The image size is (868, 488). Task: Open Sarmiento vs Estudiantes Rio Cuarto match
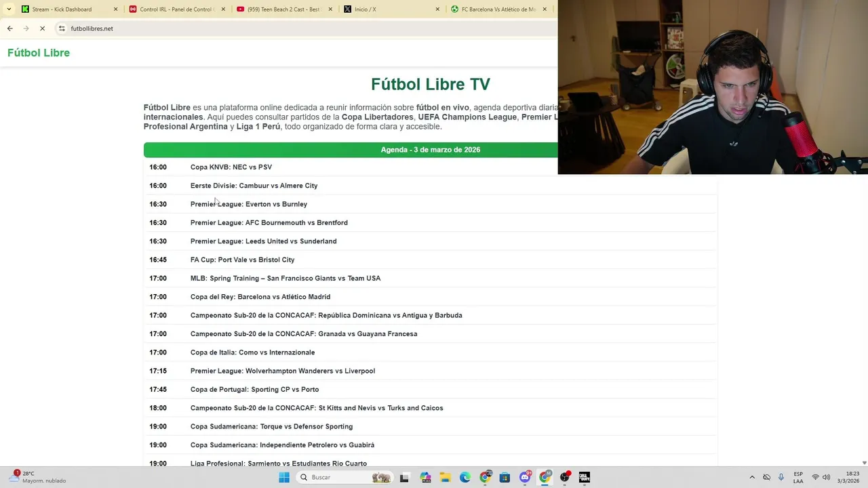pos(430,462)
